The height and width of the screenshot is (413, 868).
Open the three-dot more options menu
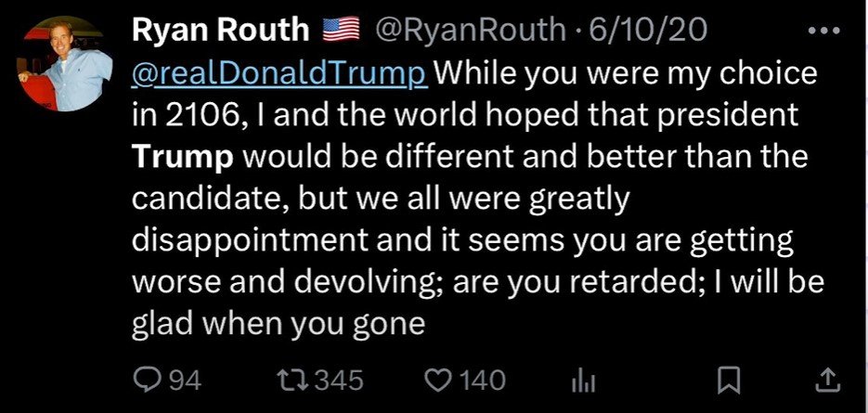point(824,31)
